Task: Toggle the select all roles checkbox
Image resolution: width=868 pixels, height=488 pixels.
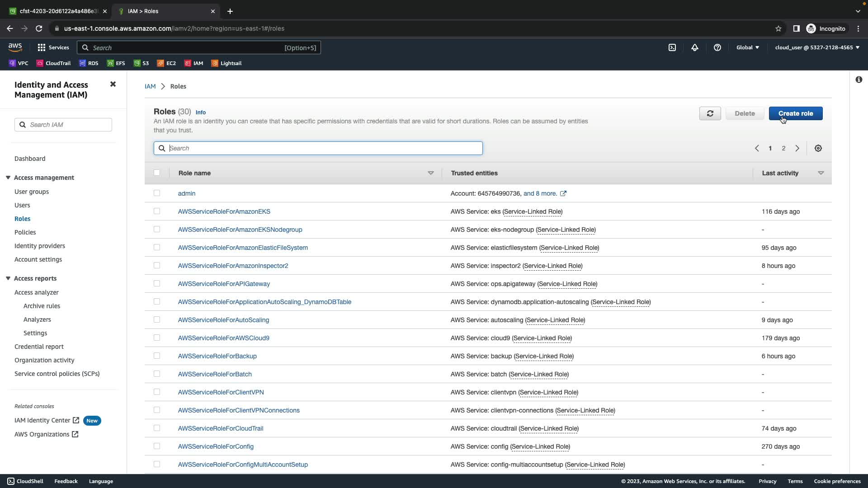Action: click(x=157, y=173)
